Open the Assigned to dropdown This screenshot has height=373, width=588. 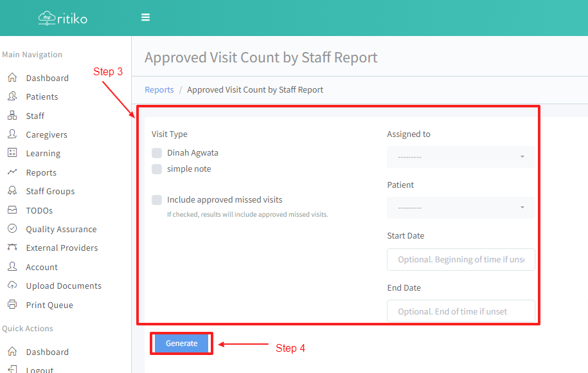coord(461,157)
